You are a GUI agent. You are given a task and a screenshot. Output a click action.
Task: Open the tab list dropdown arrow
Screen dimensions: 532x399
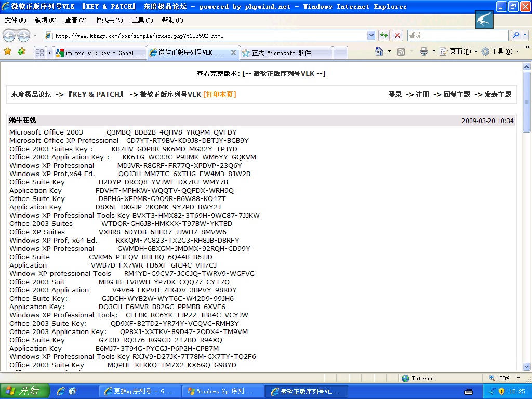[x=49, y=52]
